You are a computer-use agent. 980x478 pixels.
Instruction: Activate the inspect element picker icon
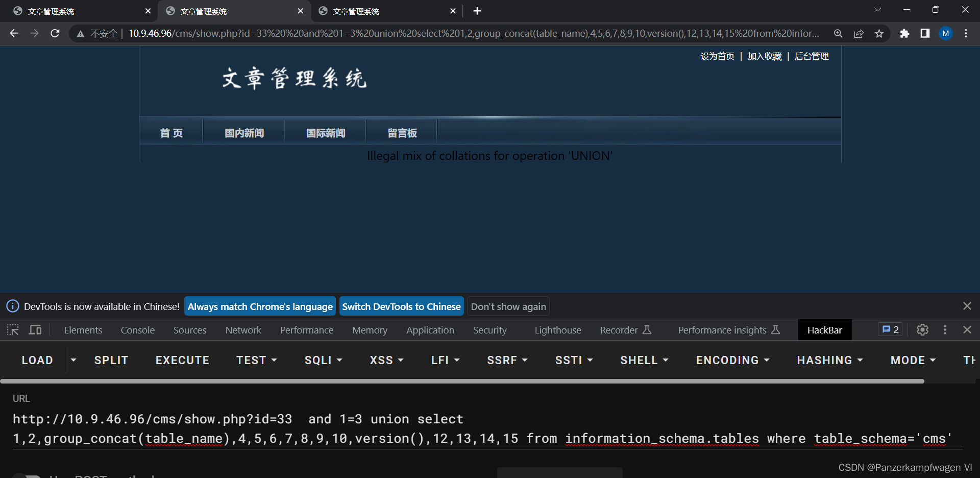click(x=13, y=330)
